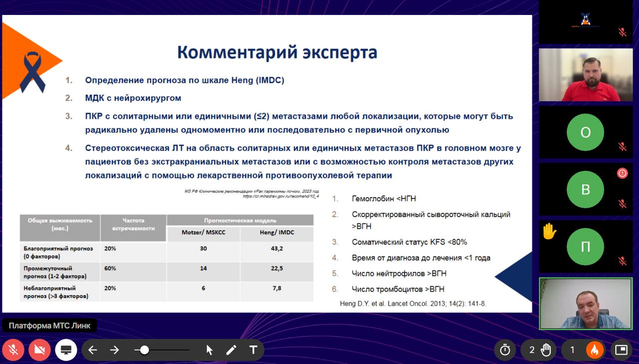Select participant П with raised hand
The width and height of the screenshot is (639, 364).
point(586,247)
